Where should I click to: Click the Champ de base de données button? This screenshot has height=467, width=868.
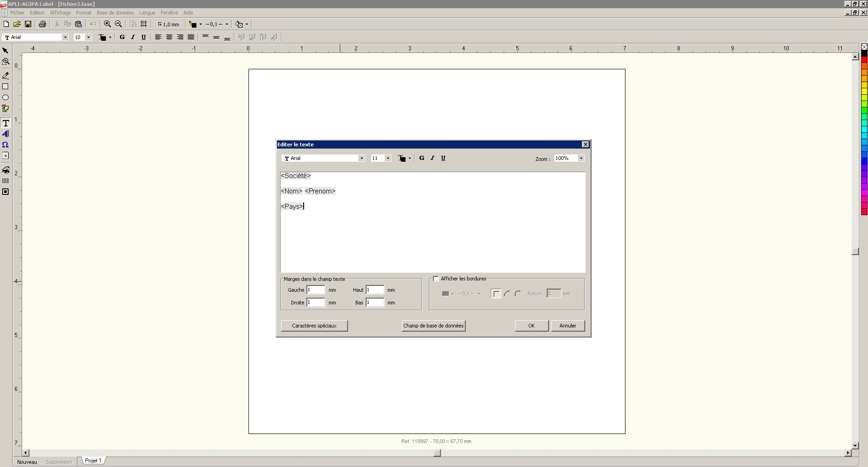(x=433, y=326)
